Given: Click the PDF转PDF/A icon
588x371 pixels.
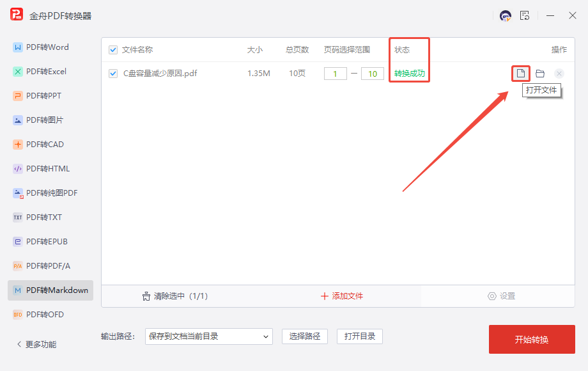Looking at the screenshot, I should (18, 266).
